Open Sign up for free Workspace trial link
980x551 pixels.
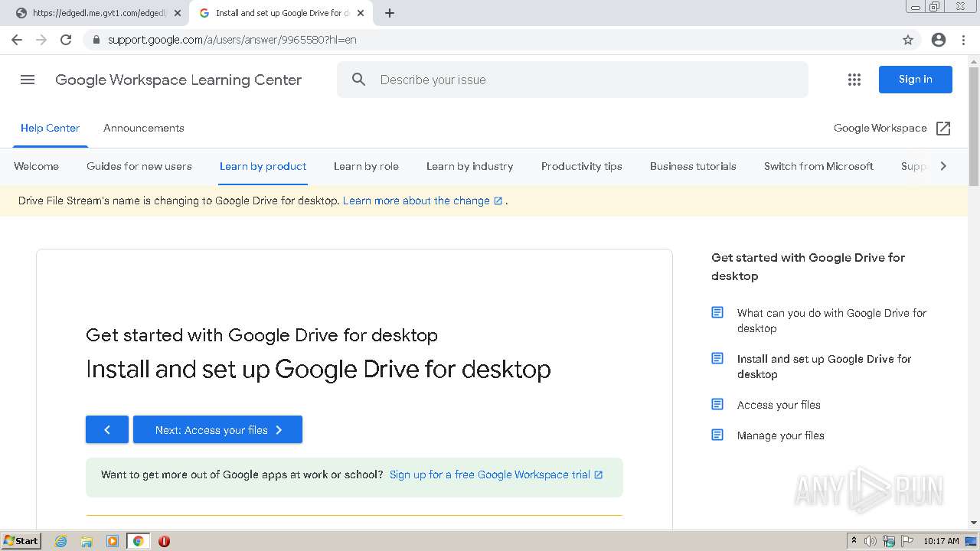[496, 474]
